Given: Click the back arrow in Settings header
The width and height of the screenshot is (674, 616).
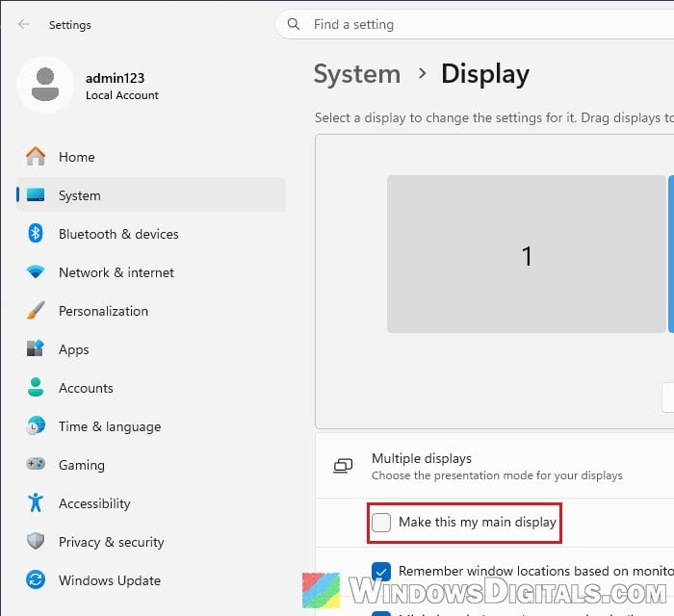Looking at the screenshot, I should [24, 24].
